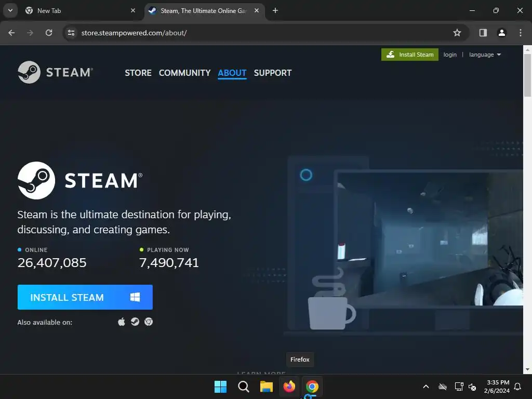The image size is (532, 399).
Task: Click the PLAYING NOW count 7,490,741
Action: [169, 262]
